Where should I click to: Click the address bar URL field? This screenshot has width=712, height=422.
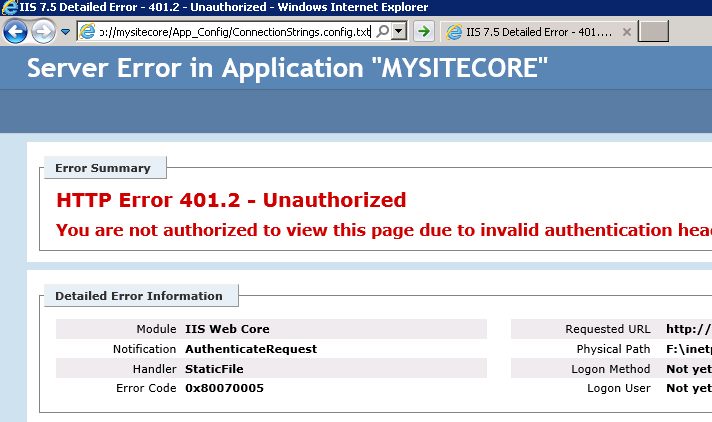[x=235, y=32]
